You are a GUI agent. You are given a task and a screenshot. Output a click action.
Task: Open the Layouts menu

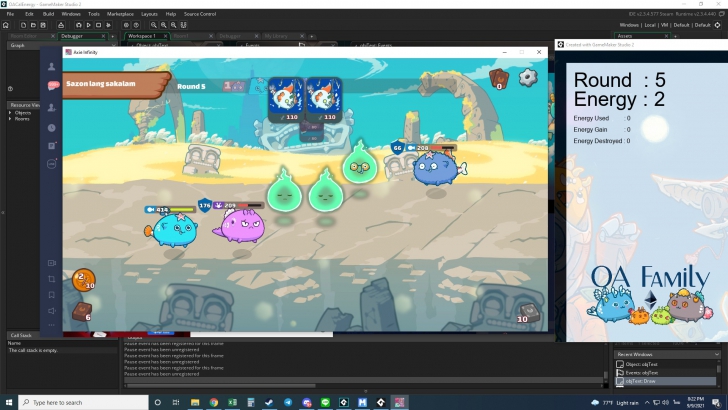[x=149, y=14]
